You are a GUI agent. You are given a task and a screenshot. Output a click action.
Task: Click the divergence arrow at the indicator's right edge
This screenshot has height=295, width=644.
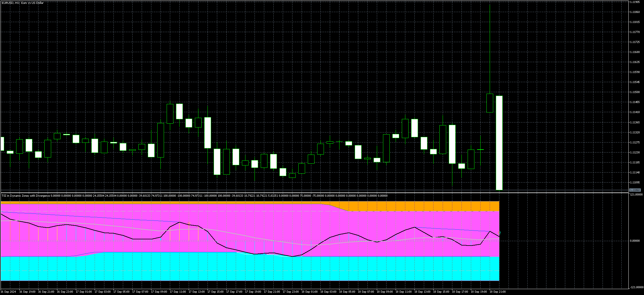[499, 233]
